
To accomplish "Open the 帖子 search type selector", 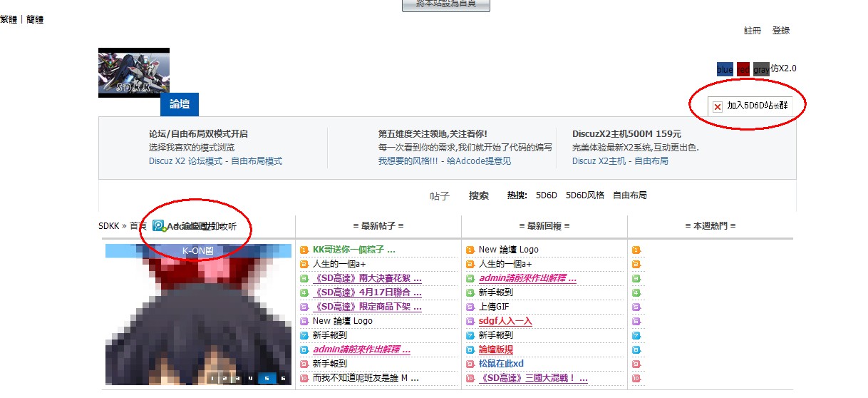I will [x=440, y=195].
